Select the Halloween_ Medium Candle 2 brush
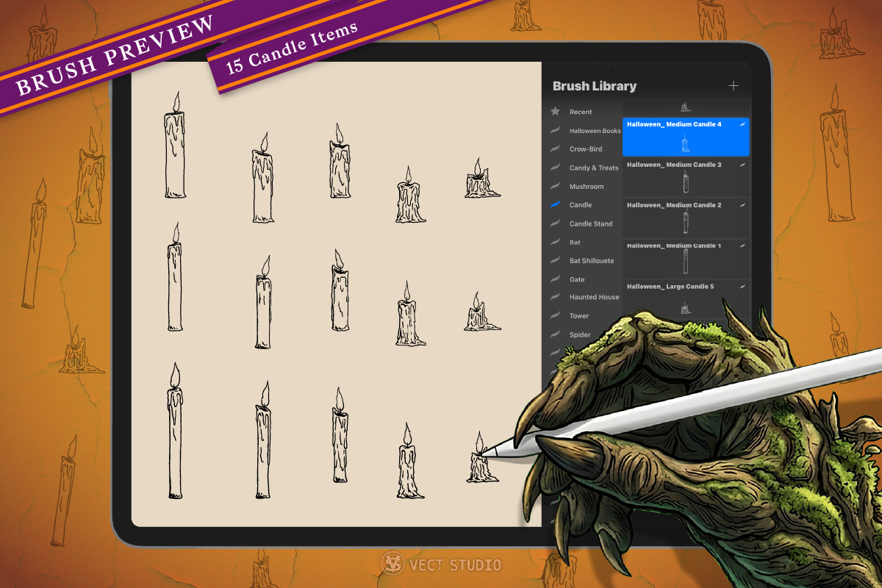Image resolution: width=882 pixels, height=588 pixels. pos(686,218)
